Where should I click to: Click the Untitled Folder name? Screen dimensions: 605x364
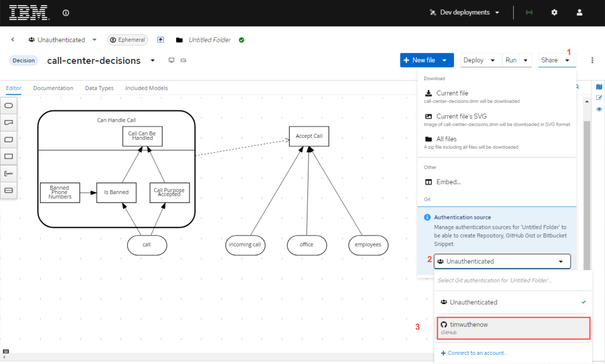pos(209,40)
